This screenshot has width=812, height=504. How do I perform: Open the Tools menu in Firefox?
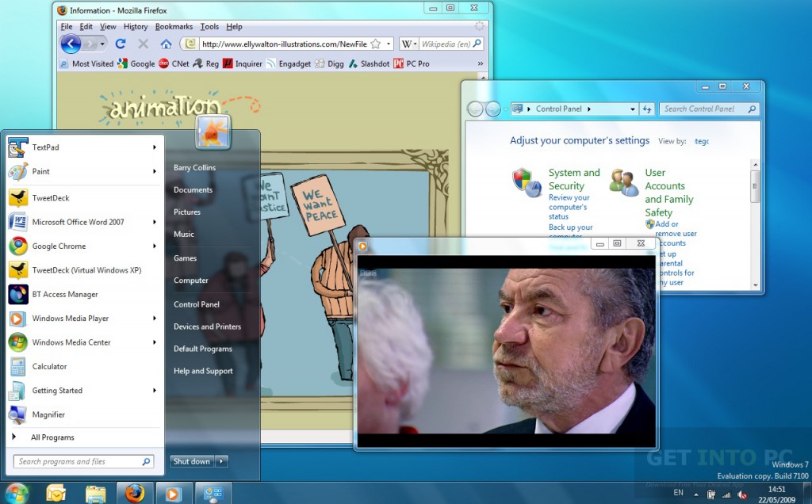(209, 27)
